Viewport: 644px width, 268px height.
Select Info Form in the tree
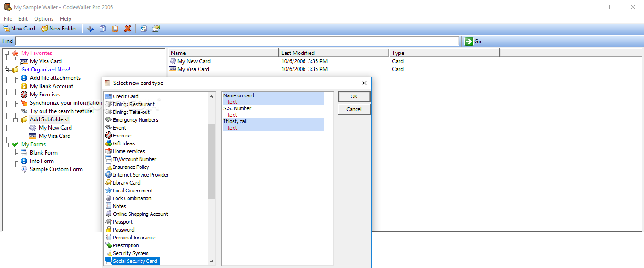click(42, 161)
